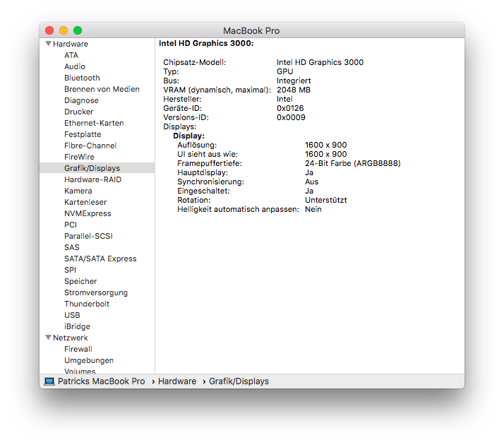Collapse the Netzwerk section triangle
504x445 pixels.
48,338
